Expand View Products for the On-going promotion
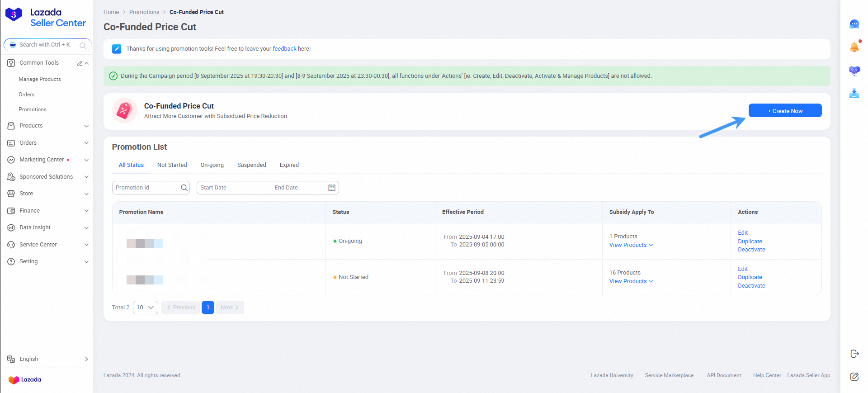Screen dimensions: 868x393 631,245
